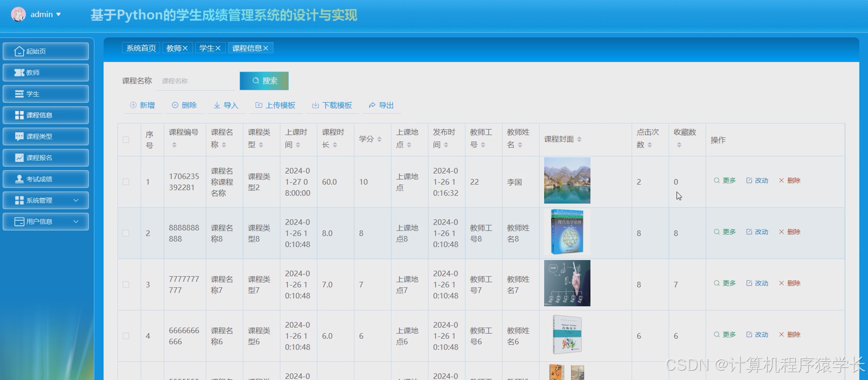Click 改动 for course 8888888888
Image resolution: width=868 pixels, height=380 pixels.
coord(757,232)
